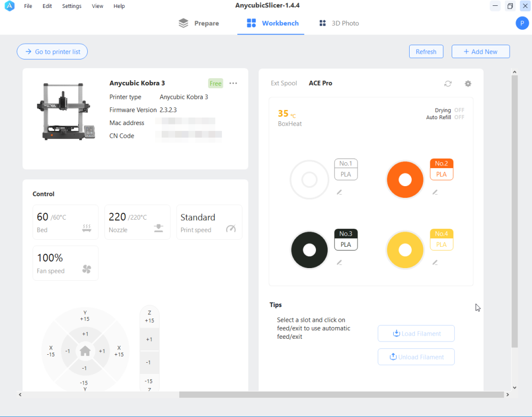Move X axis -1
This screenshot has width=532, height=417.
tap(68, 351)
